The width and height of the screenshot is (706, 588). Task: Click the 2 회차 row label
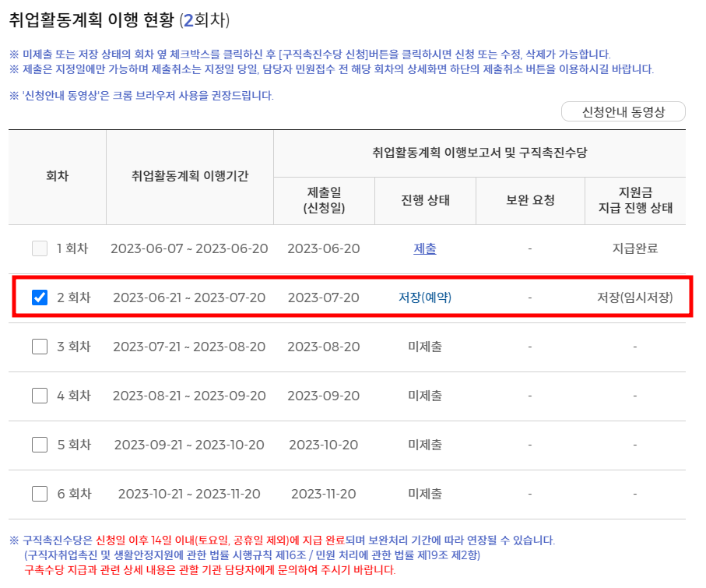(x=74, y=298)
